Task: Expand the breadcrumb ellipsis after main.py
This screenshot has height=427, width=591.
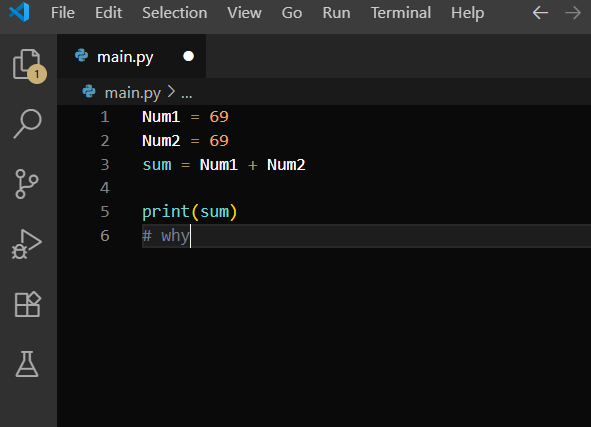Action: [x=187, y=93]
